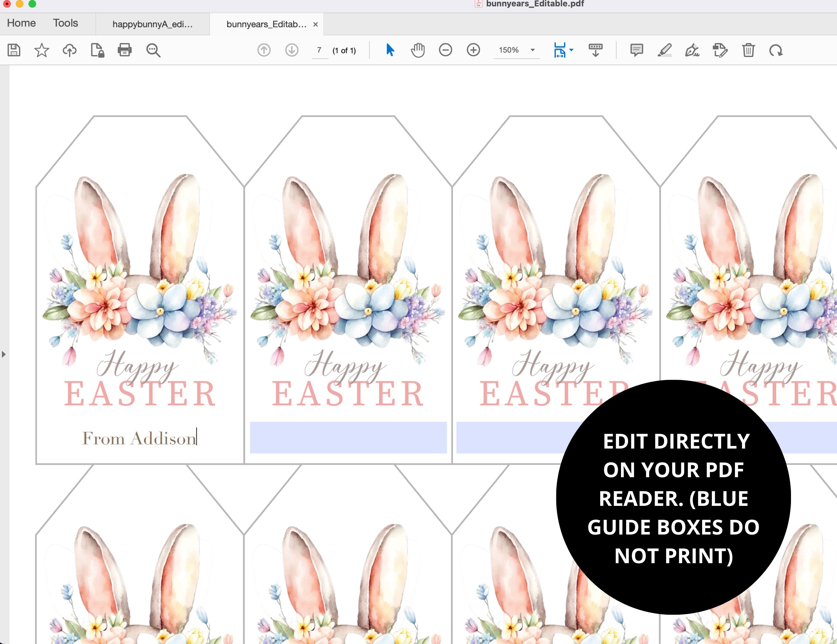Image resolution: width=837 pixels, height=644 pixels.
Task: Open the zoom level dropdown
Action: pyautogui.click(x=532, y=50)
